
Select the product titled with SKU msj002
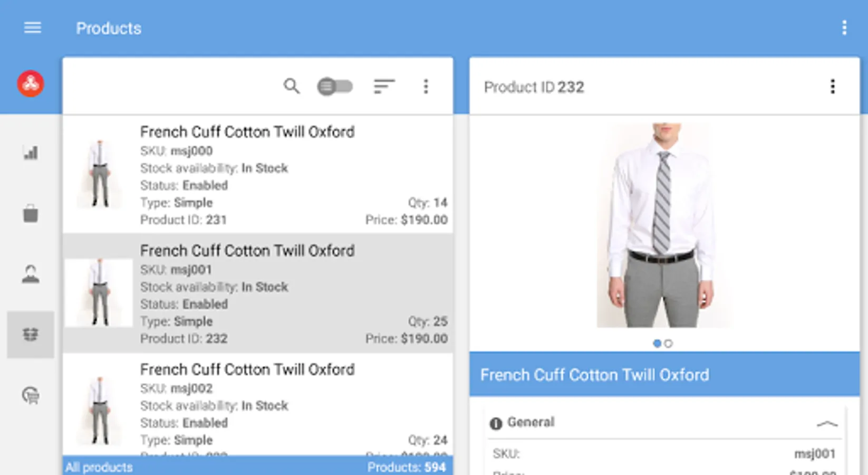(x=247, y=369)
